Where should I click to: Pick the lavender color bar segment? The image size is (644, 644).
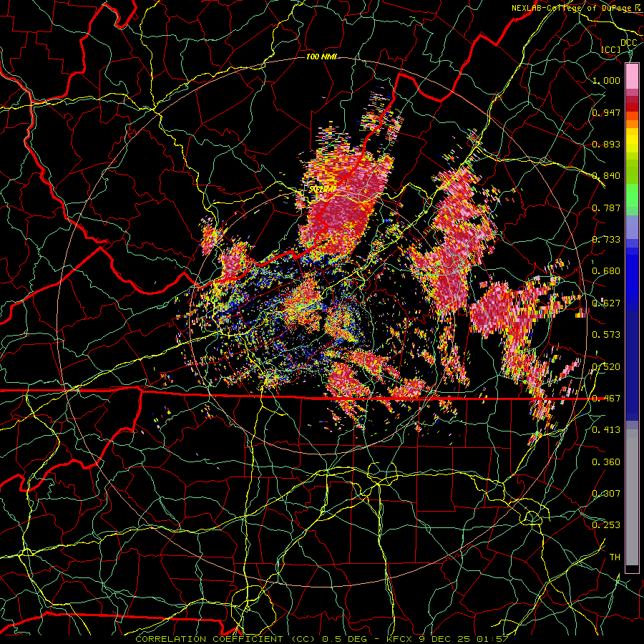pyautogui.click(x=632, y=227)
